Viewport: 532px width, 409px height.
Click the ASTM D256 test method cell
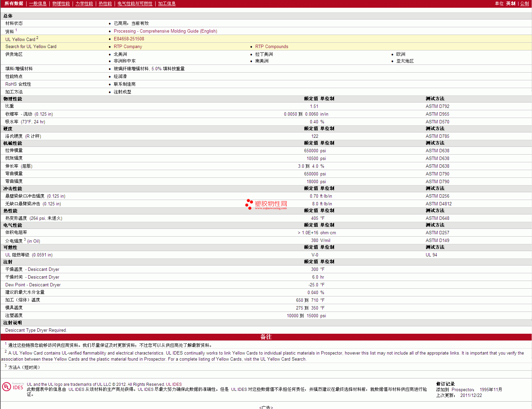pos(438,196)
